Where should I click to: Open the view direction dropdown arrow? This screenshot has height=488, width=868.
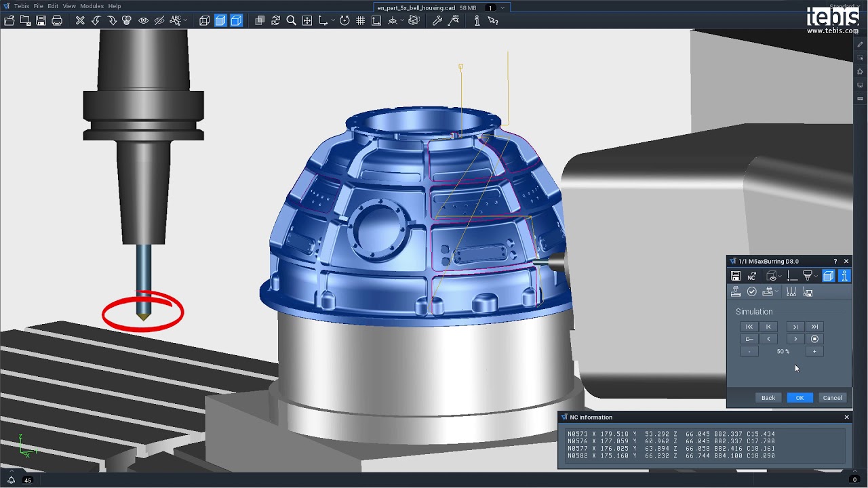pyautogui.click(x=403, y=20)
